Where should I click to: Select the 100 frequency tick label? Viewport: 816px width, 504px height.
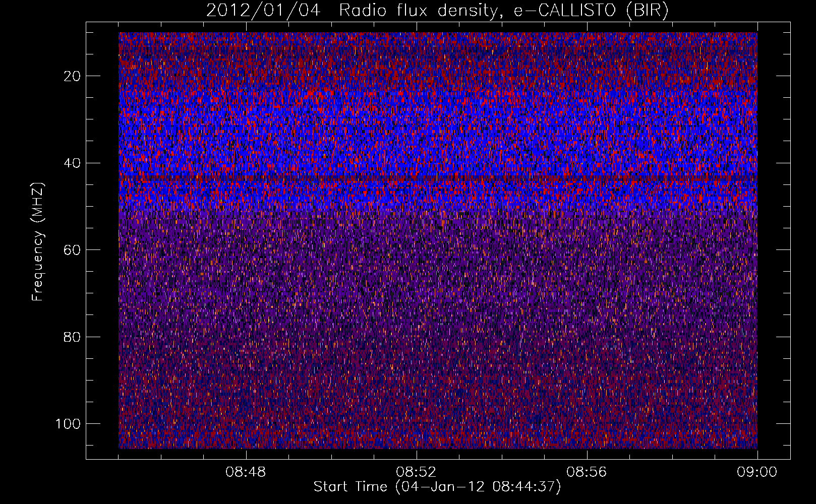point(69,424)
